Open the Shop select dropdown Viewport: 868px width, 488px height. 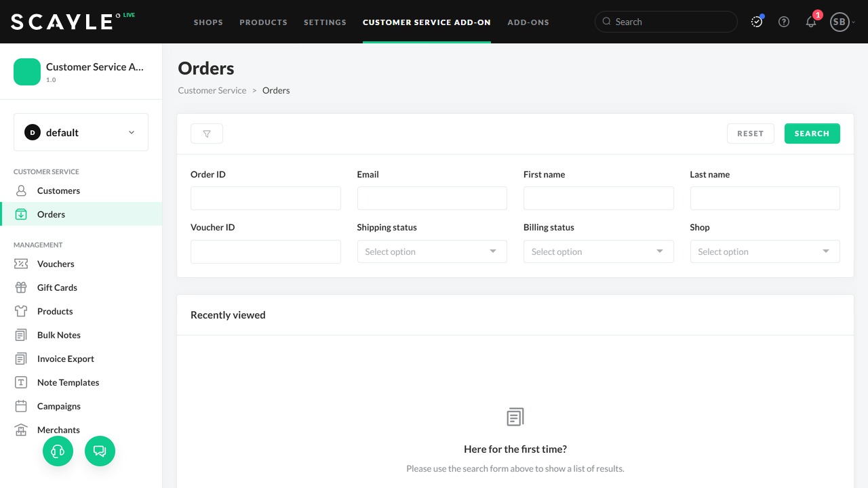tap(764, 251)
